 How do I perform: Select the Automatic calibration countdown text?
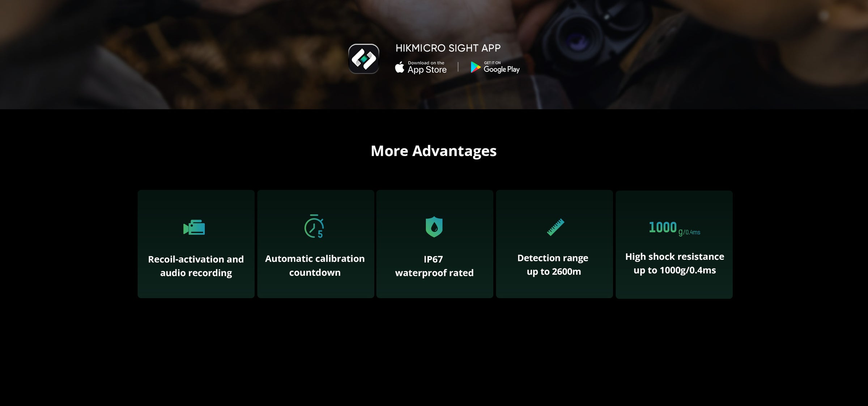point(315,265)
